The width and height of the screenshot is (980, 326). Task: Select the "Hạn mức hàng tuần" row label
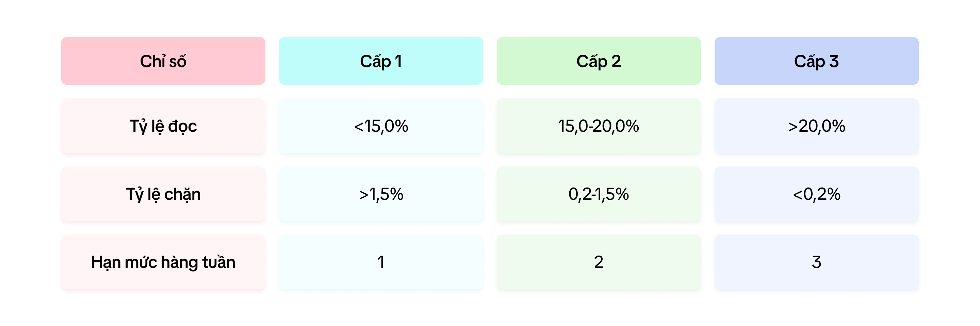point(163,262)
